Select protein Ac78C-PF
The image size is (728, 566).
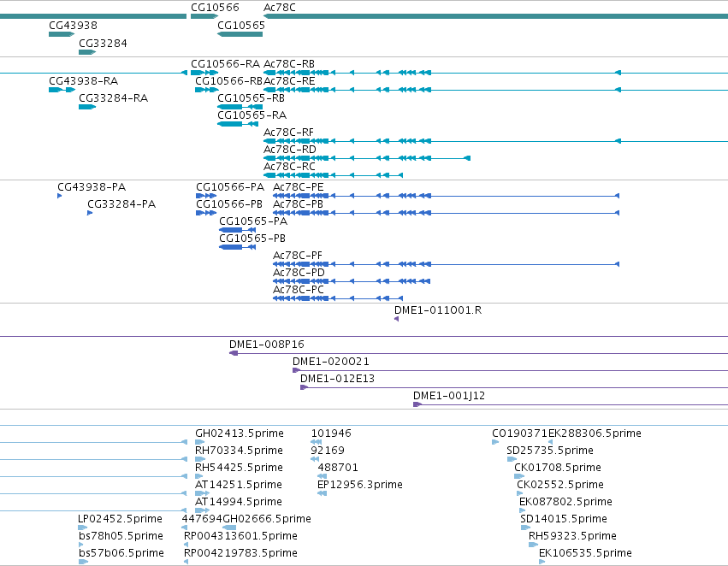tap(297, 256)
